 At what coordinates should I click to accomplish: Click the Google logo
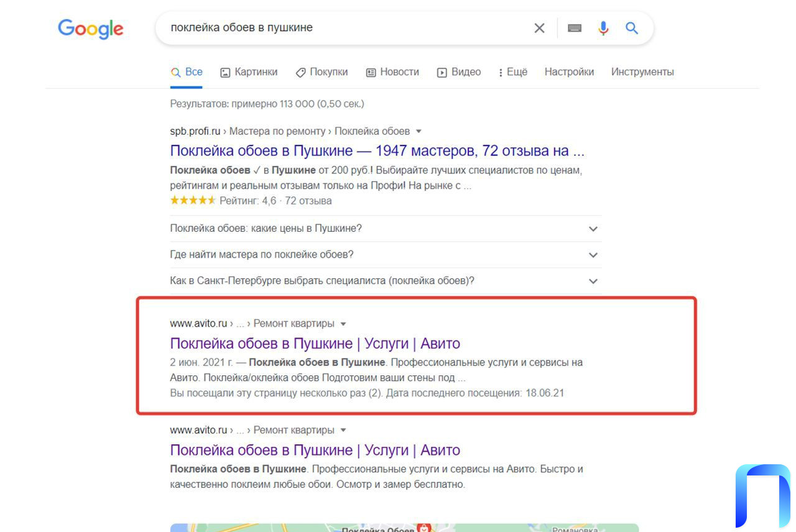coord(91,29)
